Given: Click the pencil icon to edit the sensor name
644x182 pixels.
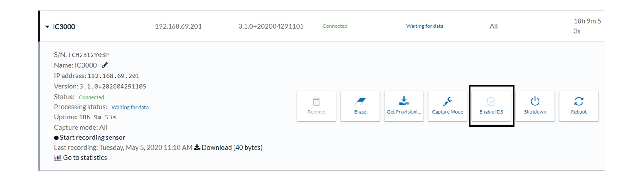Looking at the screenshot, I should (105, 65).
